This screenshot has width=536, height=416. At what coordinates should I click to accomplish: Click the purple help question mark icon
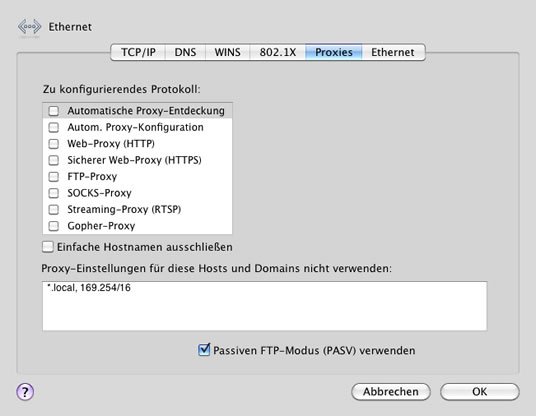[x=25, y=391]
